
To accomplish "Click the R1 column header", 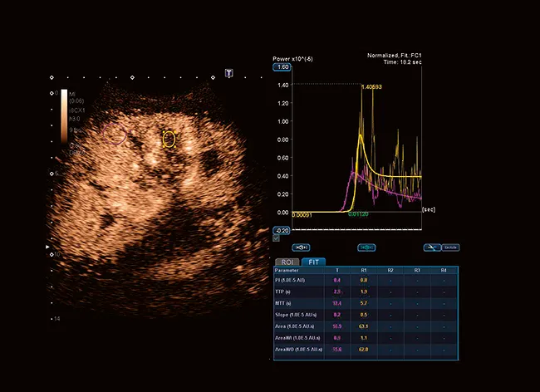I will (x=365, y=270).
